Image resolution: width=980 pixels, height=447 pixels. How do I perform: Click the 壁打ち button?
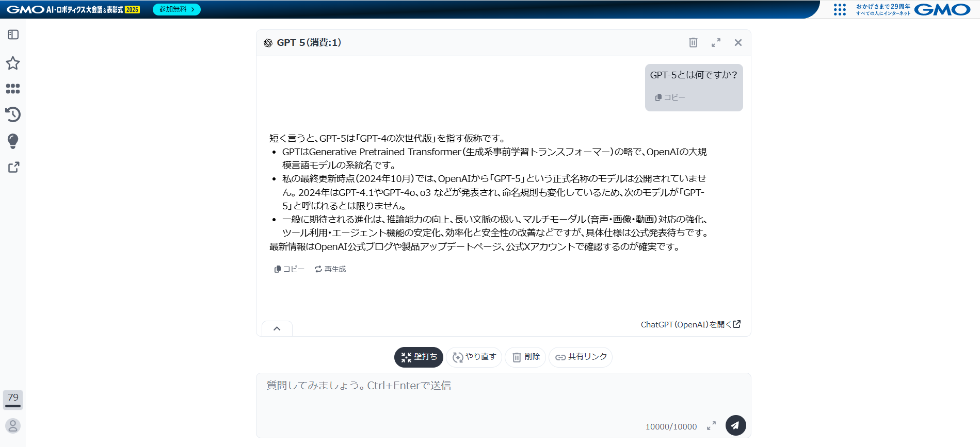(x=419, y=357)
